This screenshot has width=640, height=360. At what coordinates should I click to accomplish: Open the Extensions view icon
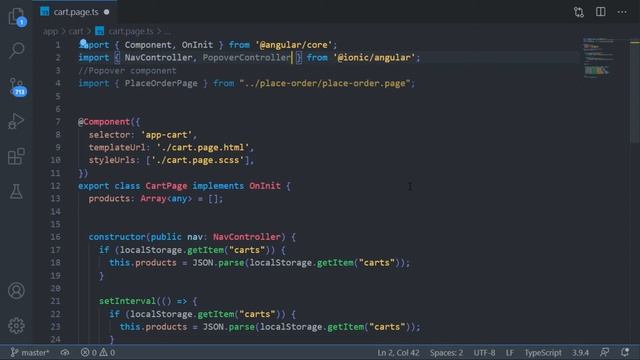(x=16, y=156)
